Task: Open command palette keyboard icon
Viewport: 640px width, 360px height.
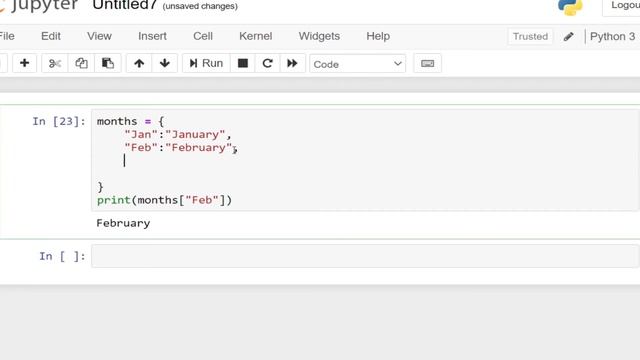Action: click(x=427, y=64)
